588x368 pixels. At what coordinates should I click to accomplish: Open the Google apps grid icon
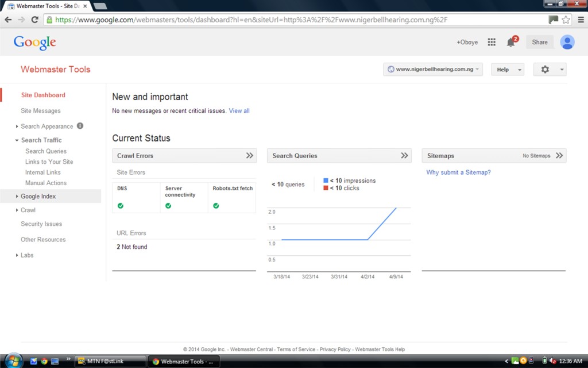tap(492, 42)
